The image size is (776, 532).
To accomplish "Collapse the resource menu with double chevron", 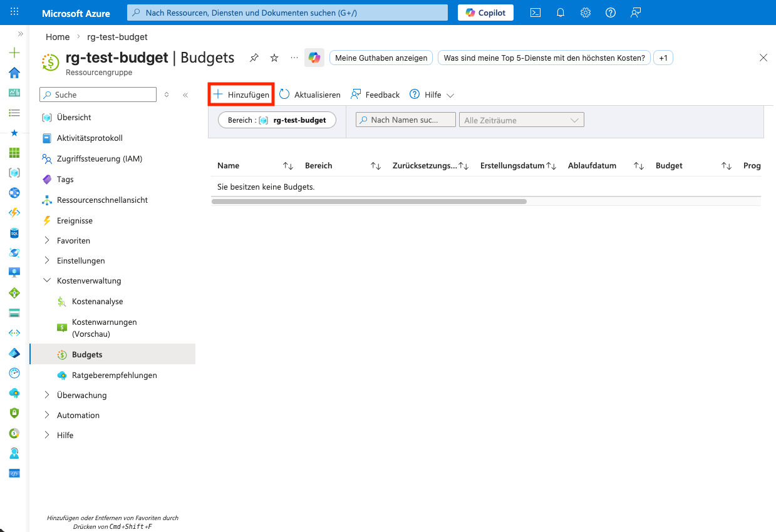I will coord(185,95).
